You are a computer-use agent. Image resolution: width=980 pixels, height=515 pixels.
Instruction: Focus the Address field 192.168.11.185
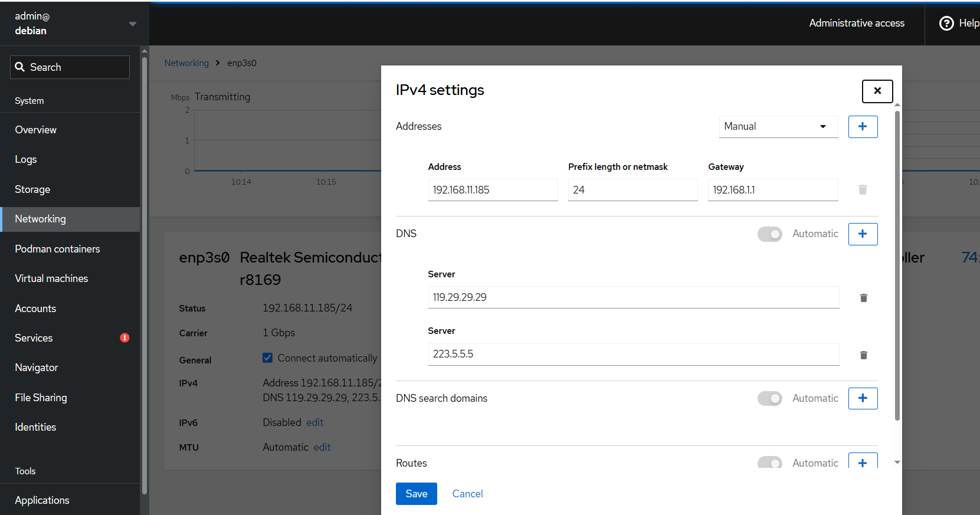(x=493, y=190)
